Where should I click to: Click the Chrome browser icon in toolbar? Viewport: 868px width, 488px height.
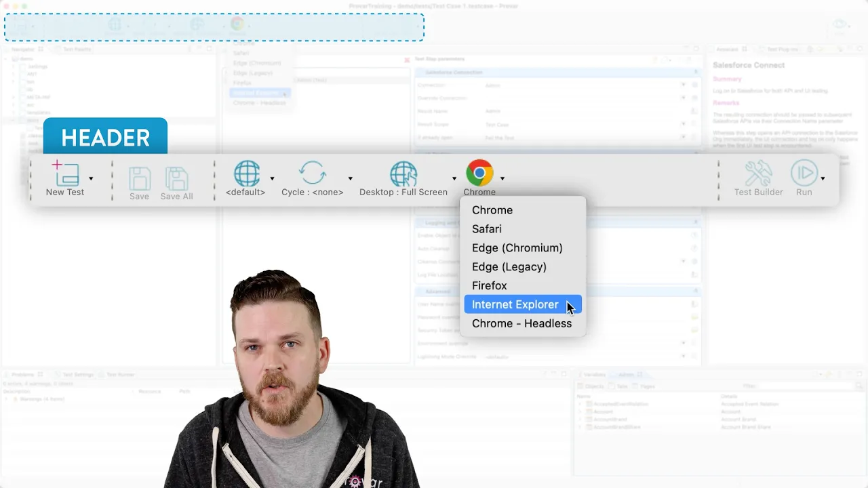[479, 174]
